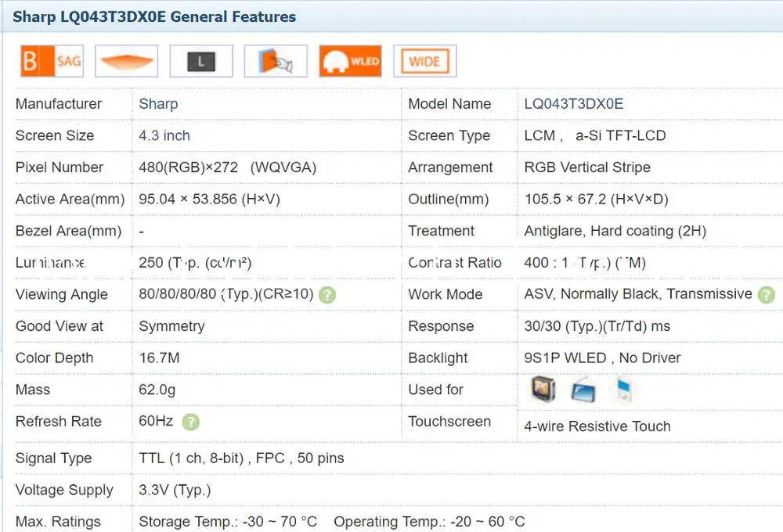
Task: Select the '105.5 × 67.2 (H×V×D)' outline value
Action: click(596, 199)
